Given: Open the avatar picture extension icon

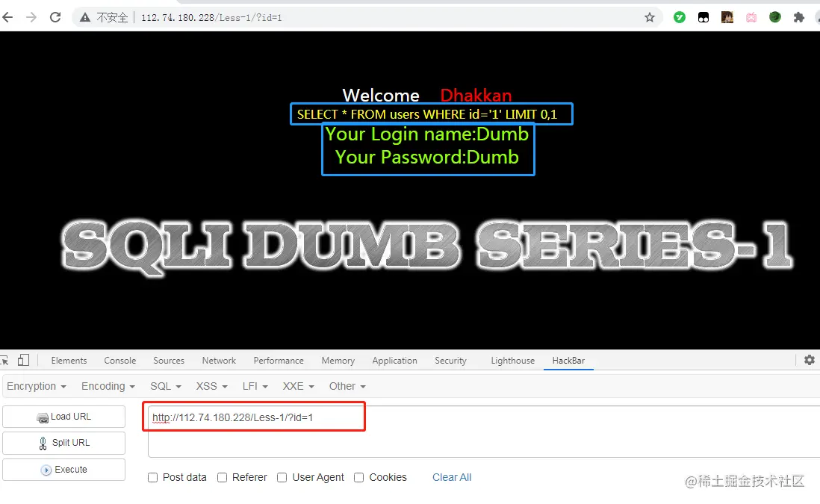Looking at the screenshot, I should [x=727, y=17].
